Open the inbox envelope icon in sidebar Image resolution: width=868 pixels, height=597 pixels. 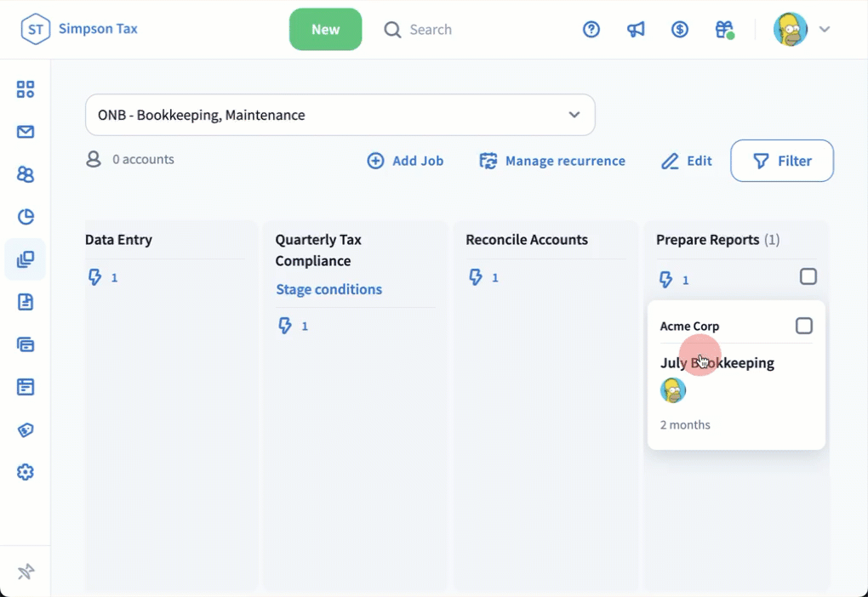coord(26,132)
